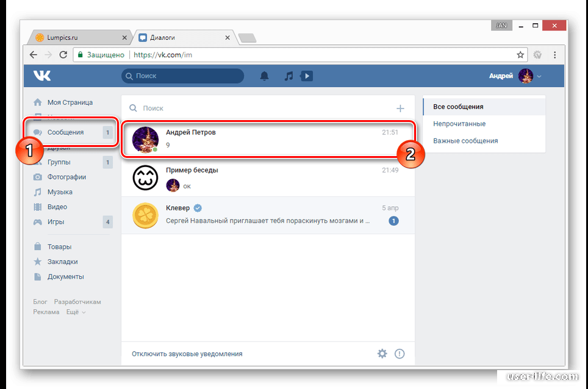588x389 pixels.
Task: Open the Реклама footer link
Action: tap(46, 312)
